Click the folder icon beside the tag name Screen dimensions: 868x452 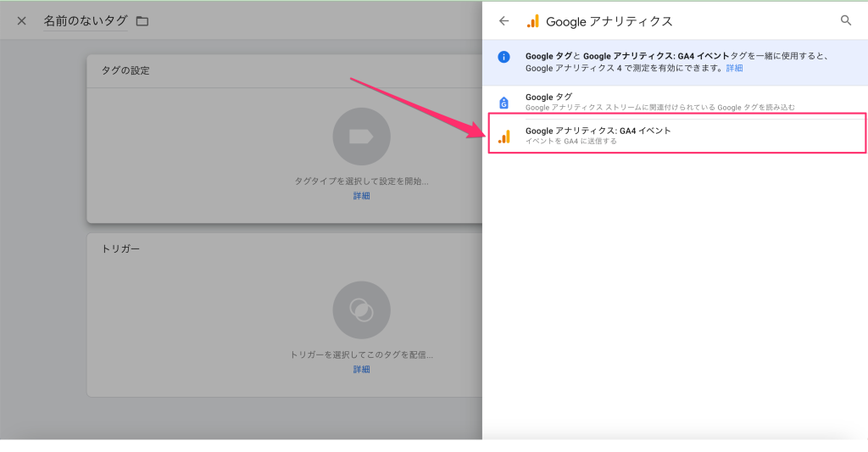pyautogui.click(x=142, y=21)
